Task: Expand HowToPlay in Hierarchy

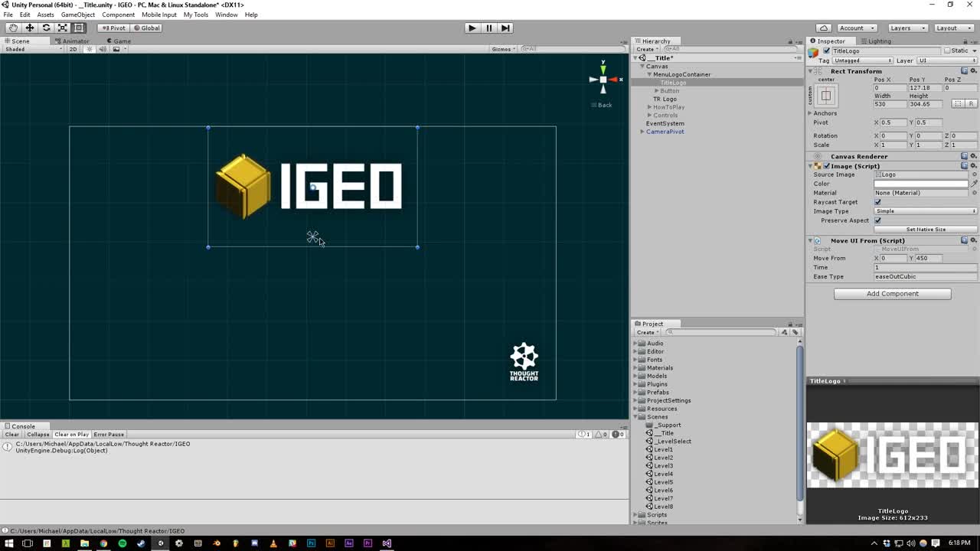Action: (x=649, y=107)
